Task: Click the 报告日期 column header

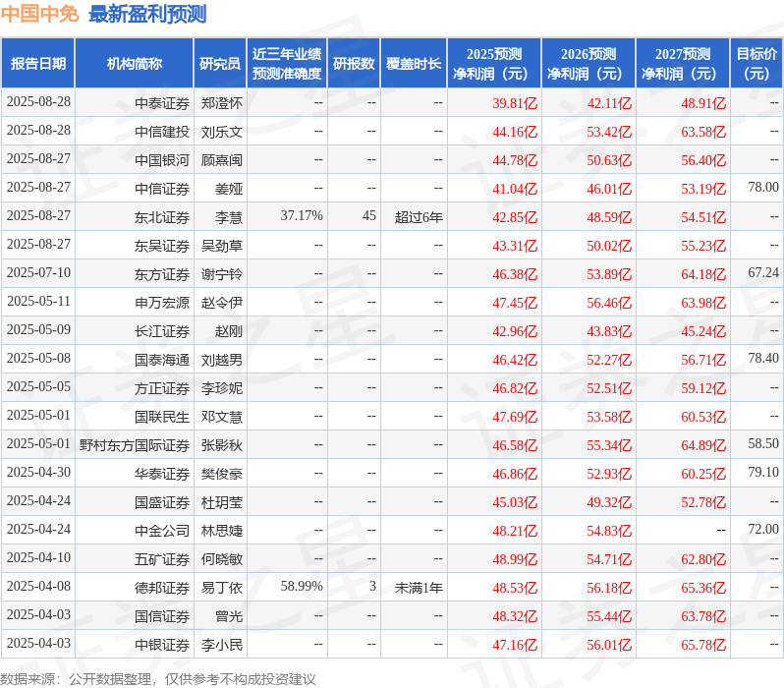Action: [x=38, y=64]
